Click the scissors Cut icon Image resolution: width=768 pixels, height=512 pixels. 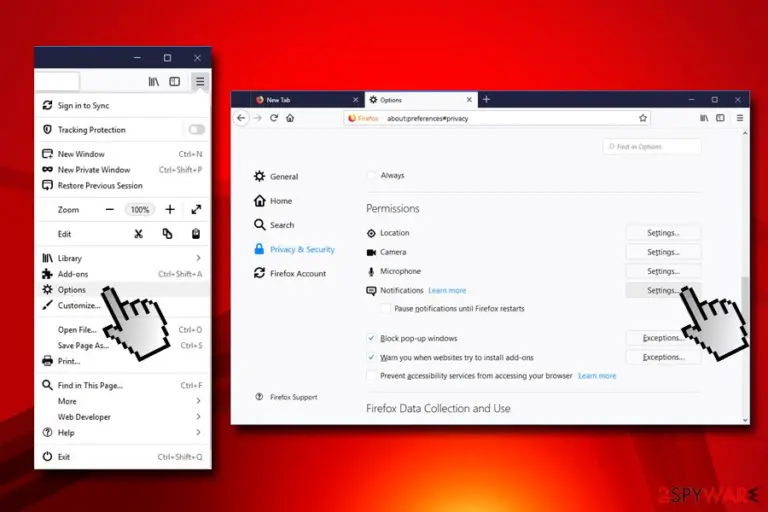139,234
